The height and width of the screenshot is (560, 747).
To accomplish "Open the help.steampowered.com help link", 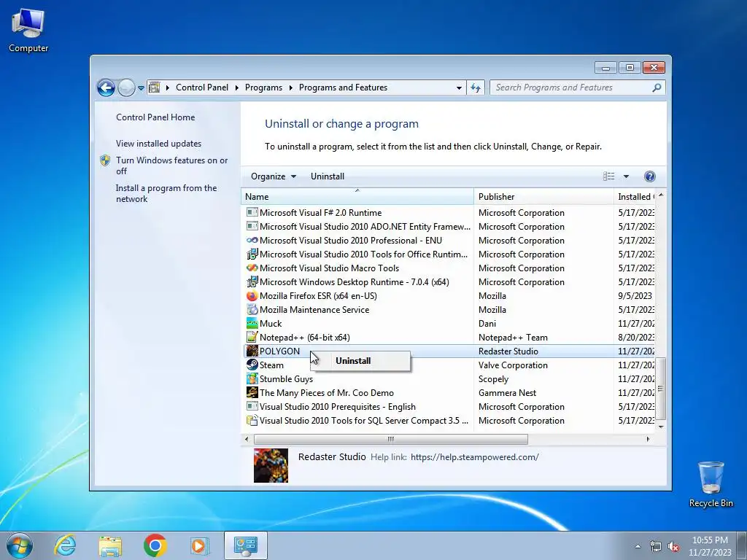I will click(x=474, y=457).
